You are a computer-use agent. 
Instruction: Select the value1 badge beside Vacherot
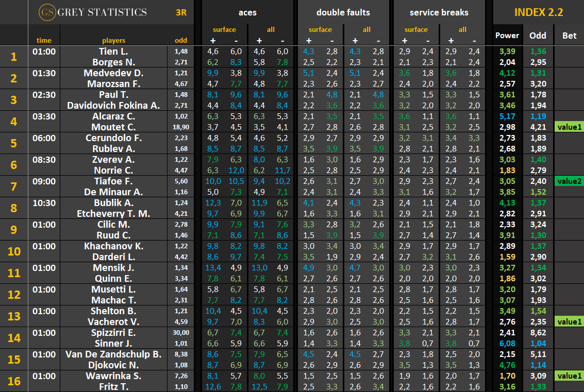[x=569, y=321]
